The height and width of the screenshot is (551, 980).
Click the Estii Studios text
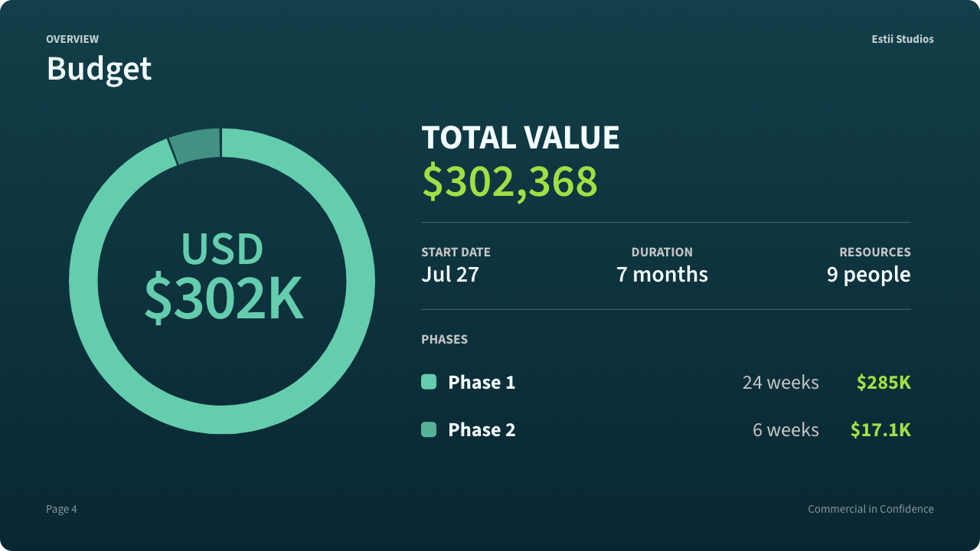pos(903,39)
